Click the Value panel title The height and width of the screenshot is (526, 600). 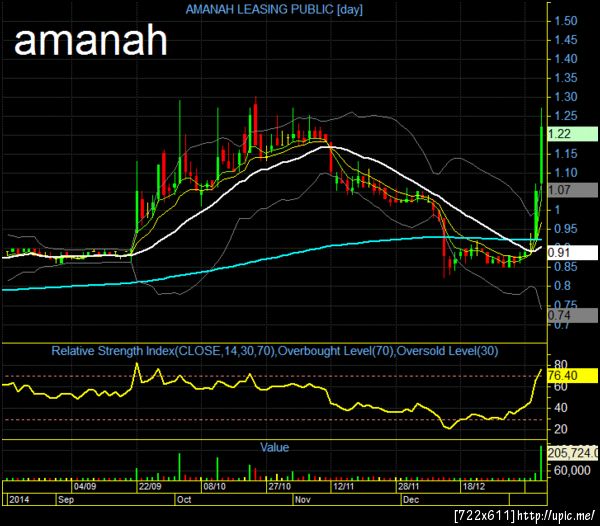tap(274, 447)
